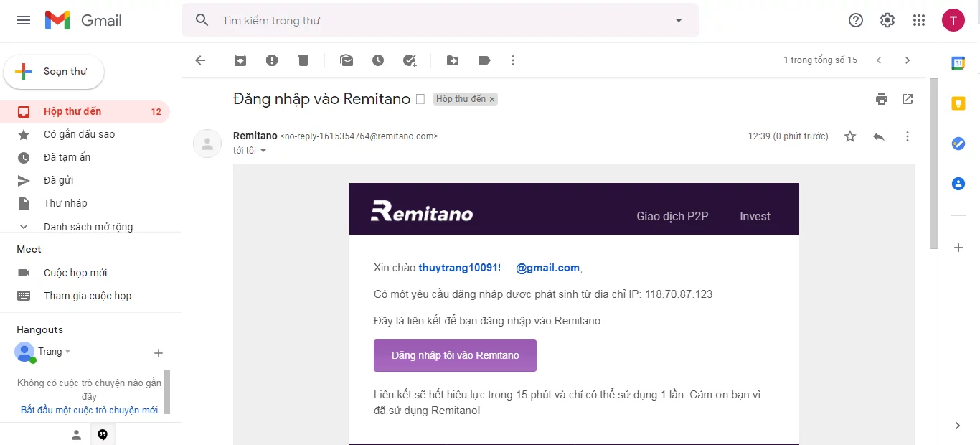Add email to Tasks
Image resolution: width=980 pixels, height=445 pixels.
[410, 60]
